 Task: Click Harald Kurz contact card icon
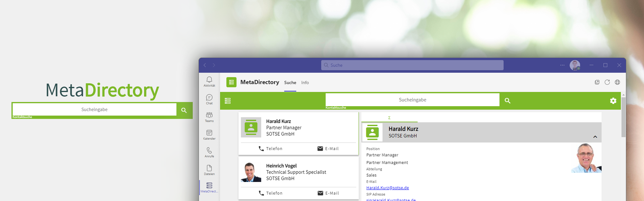251,127
